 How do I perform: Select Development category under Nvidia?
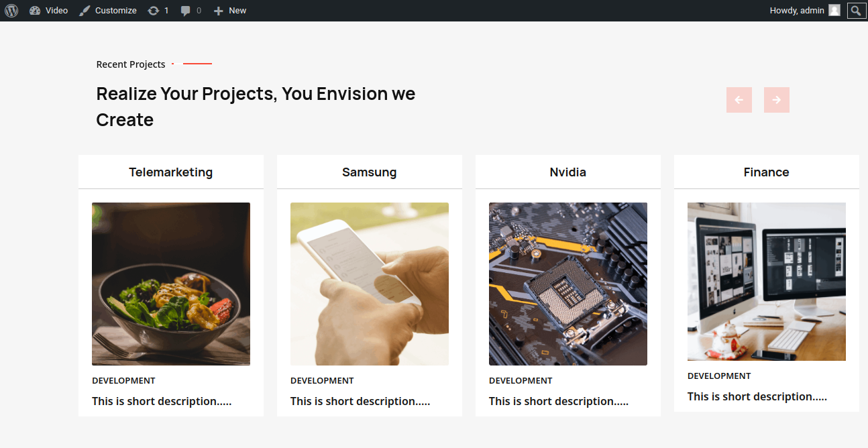(x=521, y=380)
